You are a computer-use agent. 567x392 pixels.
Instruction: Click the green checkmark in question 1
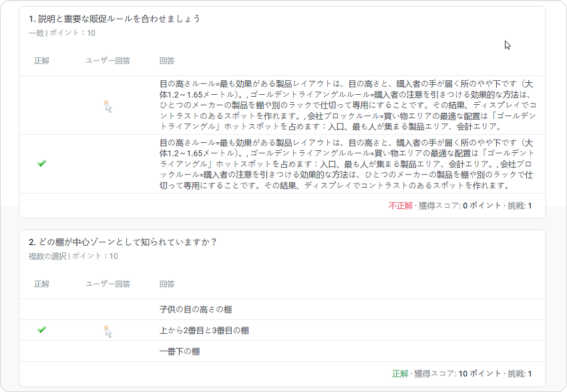tap(41, 164)
